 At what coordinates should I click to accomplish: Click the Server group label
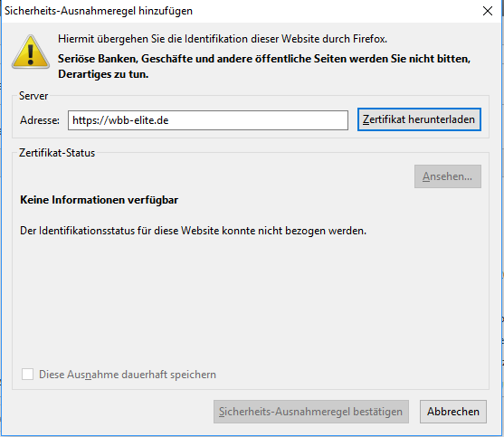(33, 96)
